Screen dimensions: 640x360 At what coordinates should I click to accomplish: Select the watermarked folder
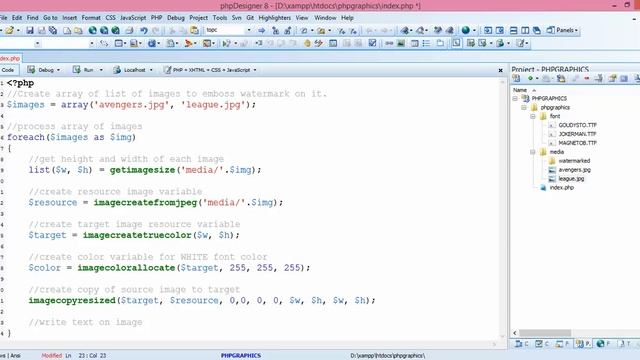[574, 161]
